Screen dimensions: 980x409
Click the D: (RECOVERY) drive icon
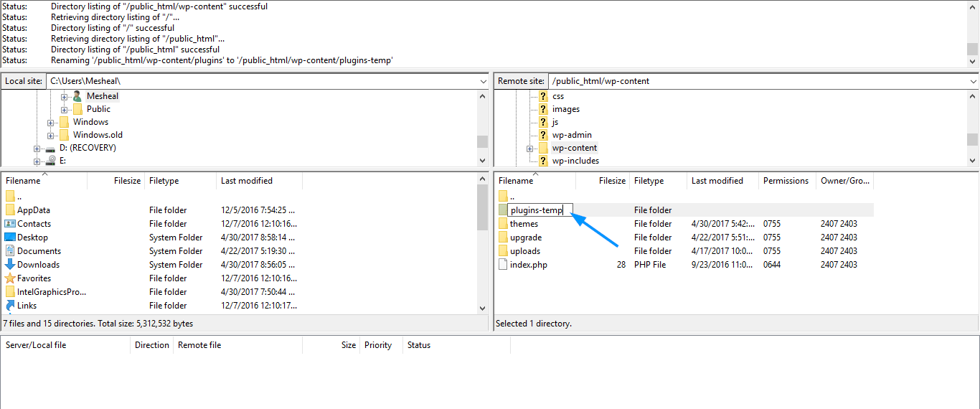50,148
